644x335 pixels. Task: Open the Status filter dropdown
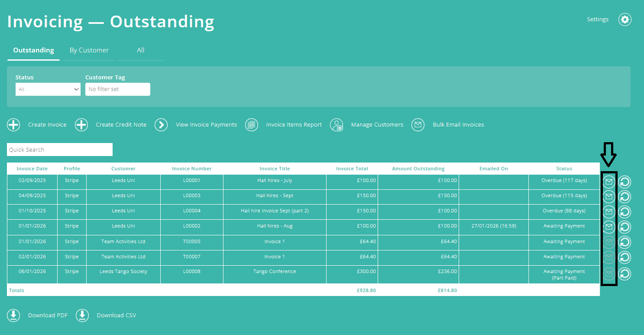point(48,89)
